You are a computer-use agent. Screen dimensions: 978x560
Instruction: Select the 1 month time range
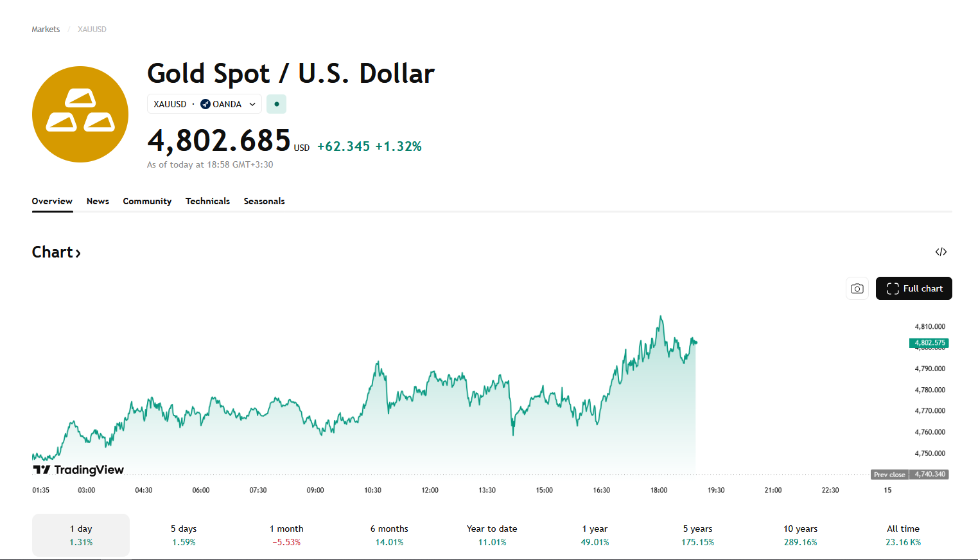coord(286,535)
